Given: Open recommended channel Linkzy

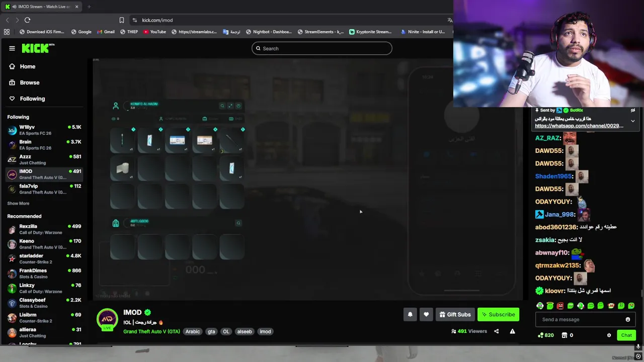Looking at the screenshot, I should click(x=44, y=288).
